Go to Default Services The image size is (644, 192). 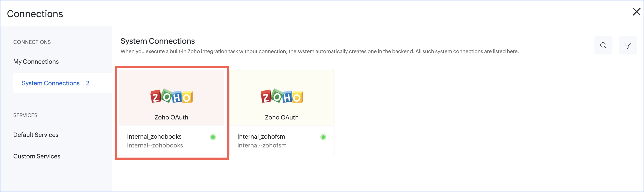[36, 135]
